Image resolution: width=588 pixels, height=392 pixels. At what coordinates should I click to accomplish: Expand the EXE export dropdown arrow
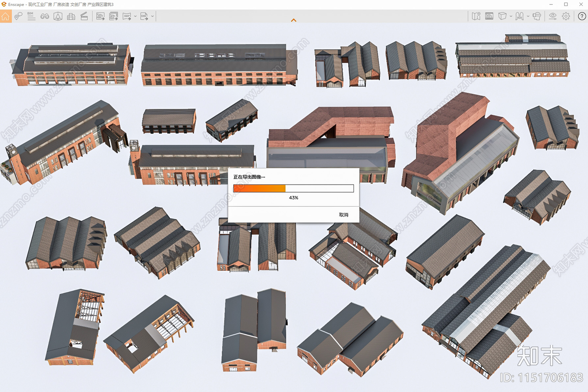point(153,16)
